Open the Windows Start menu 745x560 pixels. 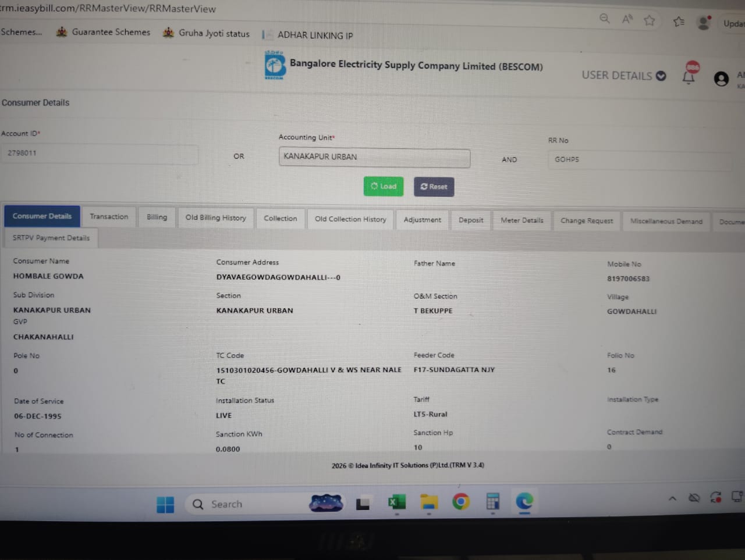tap(165, 504)
